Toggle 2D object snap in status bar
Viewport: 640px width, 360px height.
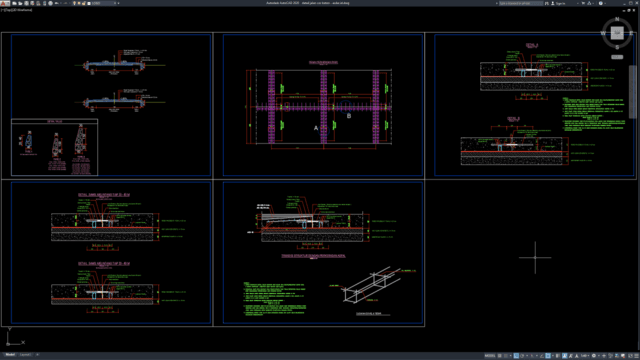coord(548,356)
